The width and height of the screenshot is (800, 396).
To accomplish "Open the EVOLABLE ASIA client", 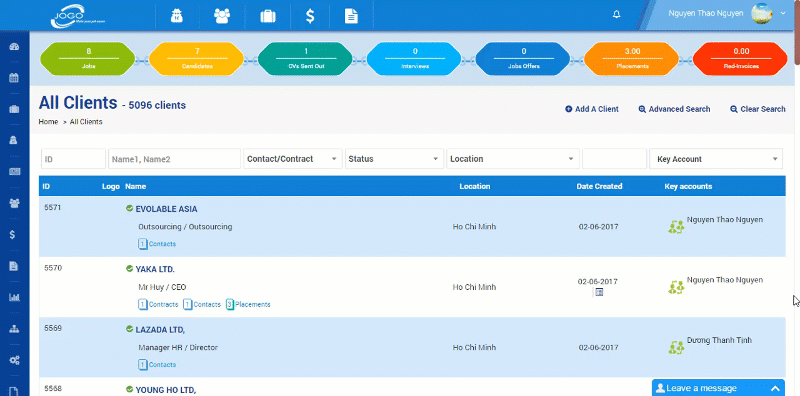I will pyautogui.click(x=166, y=209).
